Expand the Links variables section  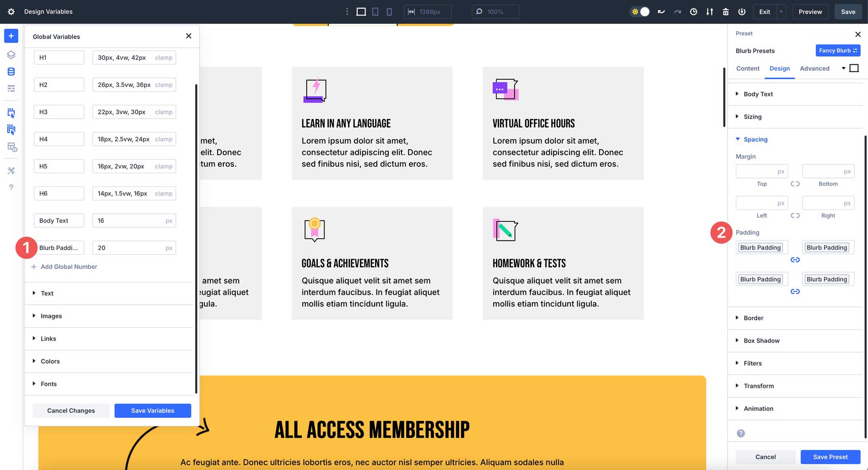point(109,339)
